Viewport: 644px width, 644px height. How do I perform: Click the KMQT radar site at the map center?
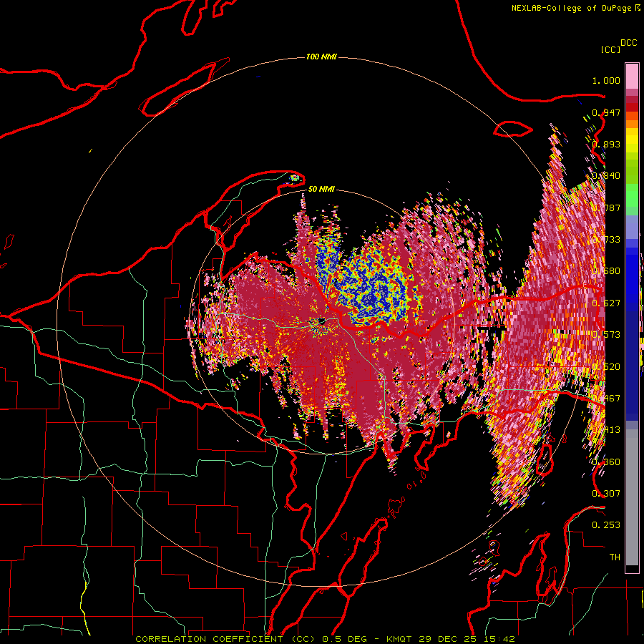pyautogui.click(x=321, y=321)
